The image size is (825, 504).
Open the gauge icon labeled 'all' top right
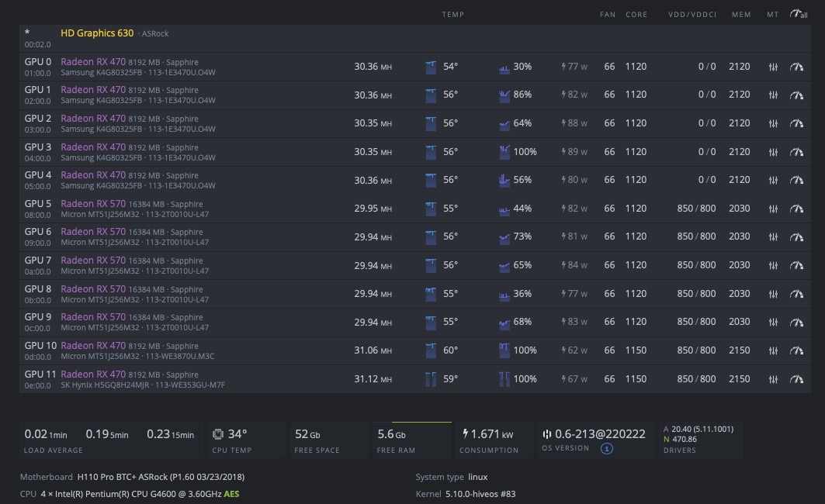pos(796,14)
